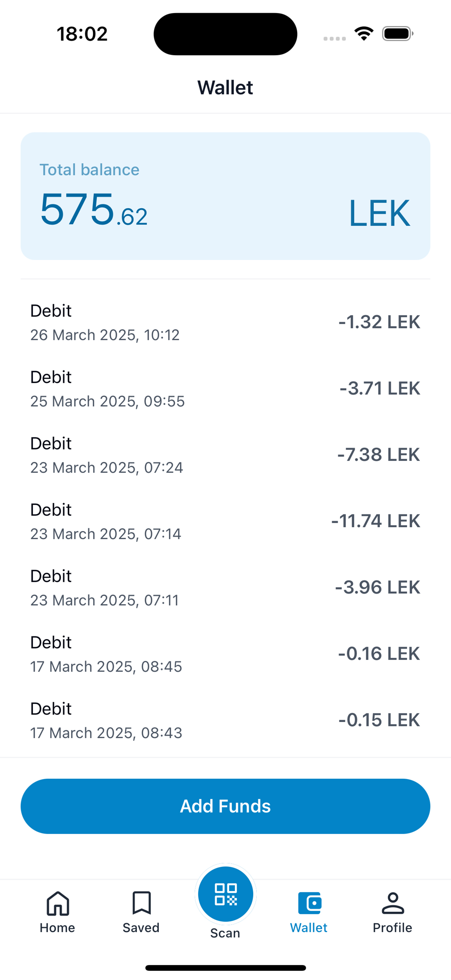The image size is (451, 980).
Task: Select the -0.16 LEK debit transaction
Action: 225,654
